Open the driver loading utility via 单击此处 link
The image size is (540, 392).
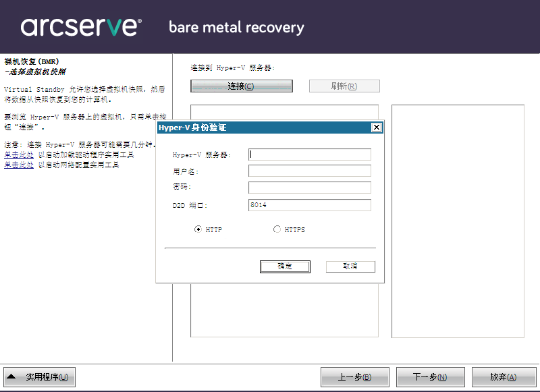pos(18,154)
